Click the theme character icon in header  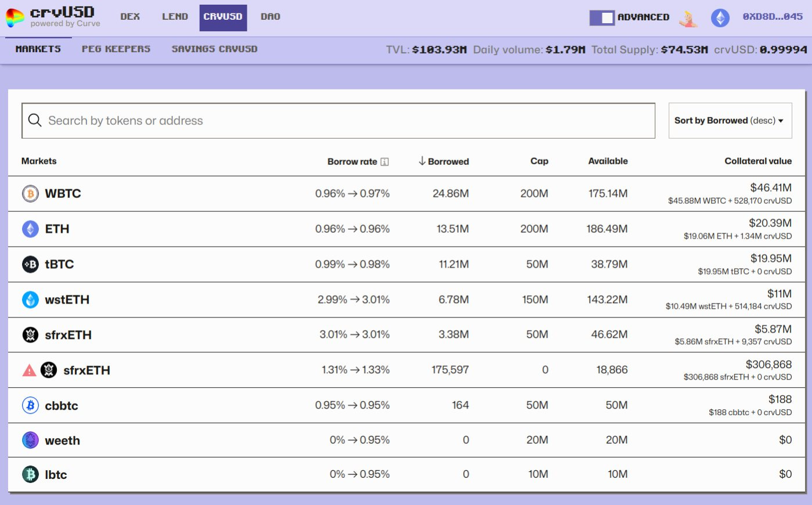pyautogui.click(x=689, y=19)
